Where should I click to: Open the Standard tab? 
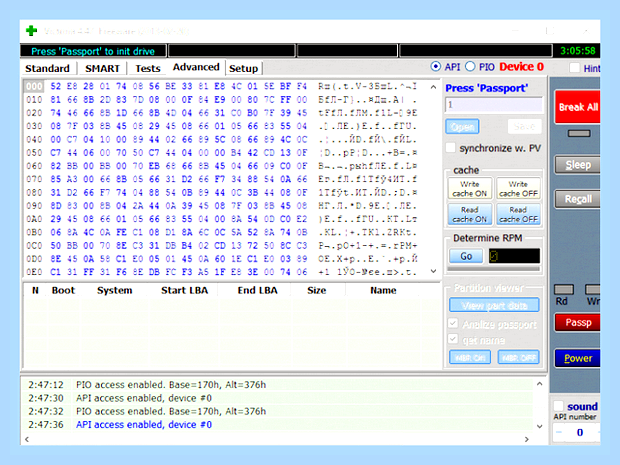pyautogui.click(x=47, y=68)
